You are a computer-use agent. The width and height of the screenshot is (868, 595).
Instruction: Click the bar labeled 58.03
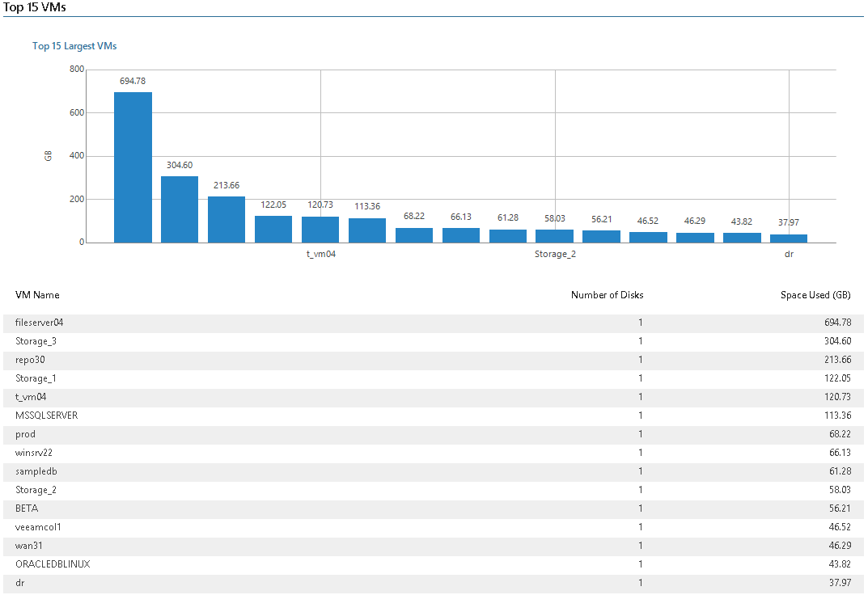coord(555,236)
